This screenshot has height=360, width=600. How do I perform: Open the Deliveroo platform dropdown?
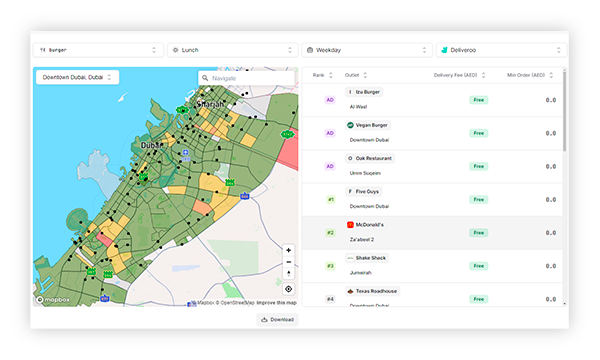pyautogui.click(x=501, y=50)
